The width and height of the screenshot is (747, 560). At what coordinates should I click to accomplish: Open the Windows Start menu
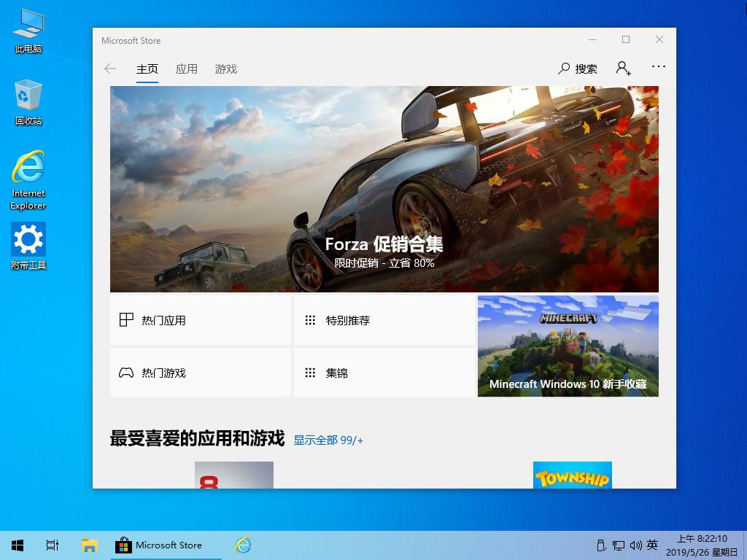(x=18, y=545)
